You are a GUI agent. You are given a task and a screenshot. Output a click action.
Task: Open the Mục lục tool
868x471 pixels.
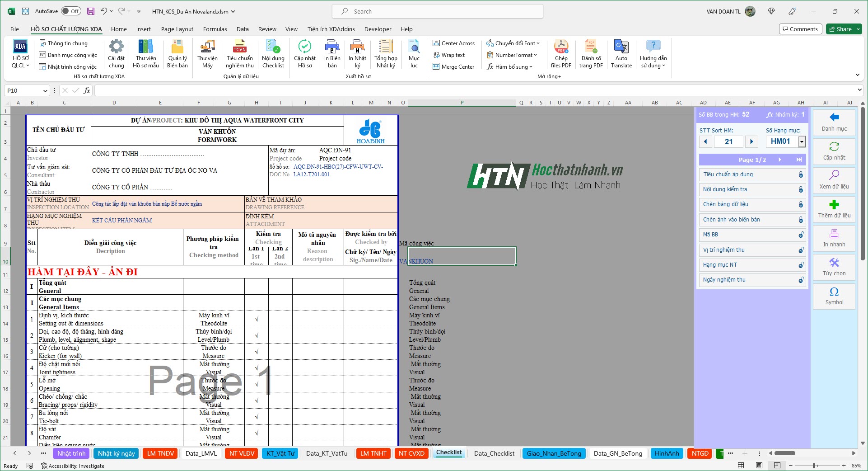point(414,53)
